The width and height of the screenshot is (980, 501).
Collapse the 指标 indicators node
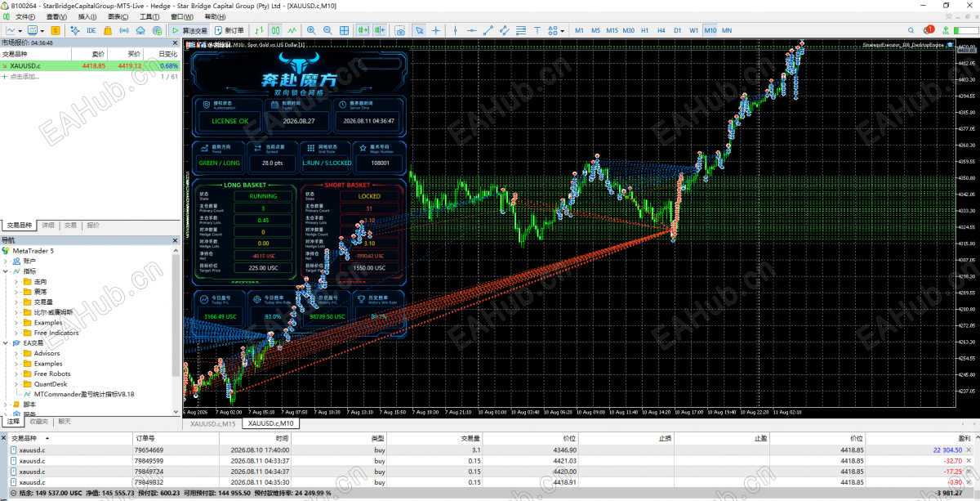pyautogui.click(x=7, y=271)
